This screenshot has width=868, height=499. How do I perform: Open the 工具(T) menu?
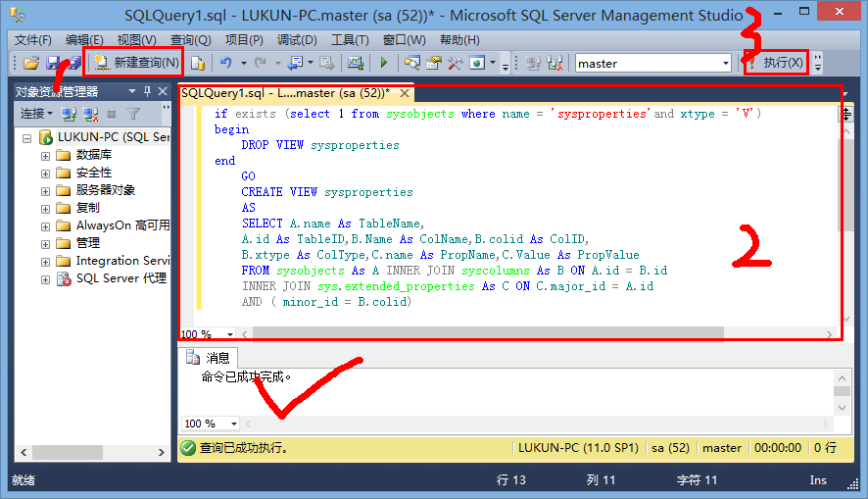pyautogui.click(x=350, y=40)
